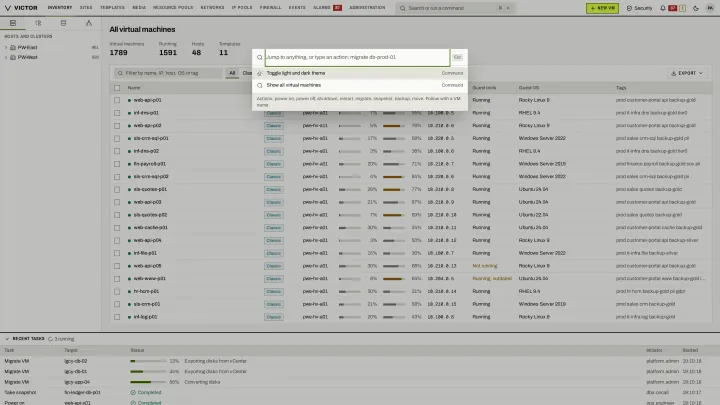Image resolution: width=720 pixels, height=405 pixels.
Task: Select the web-cache-p01 row checkbox
Action: pos(117,228)
